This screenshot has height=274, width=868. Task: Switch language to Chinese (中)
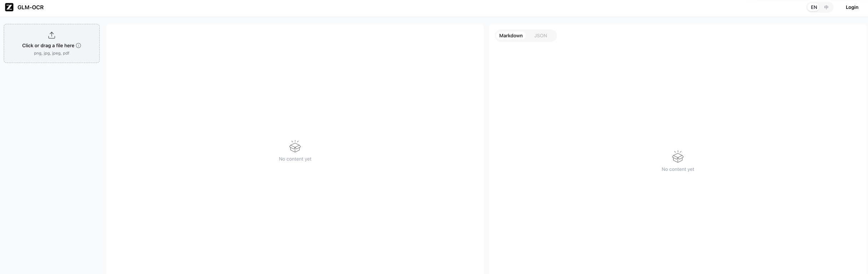coord(826,7)
